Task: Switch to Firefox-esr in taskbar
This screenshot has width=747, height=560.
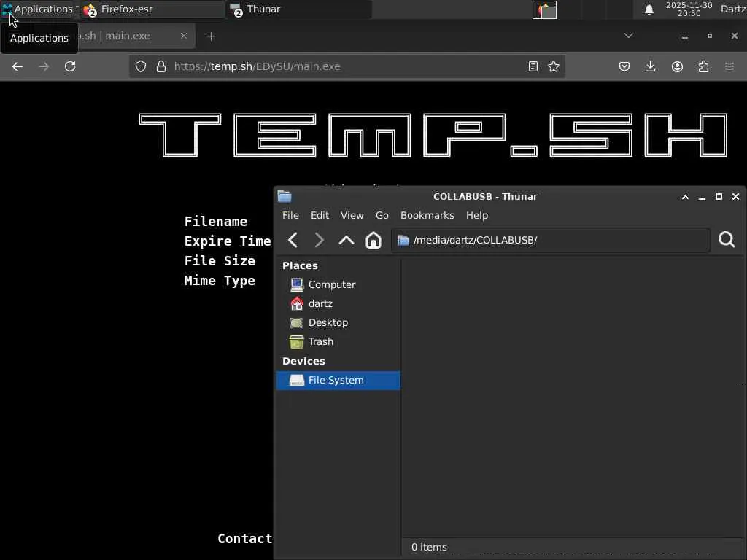Action: tap(152, 9)
